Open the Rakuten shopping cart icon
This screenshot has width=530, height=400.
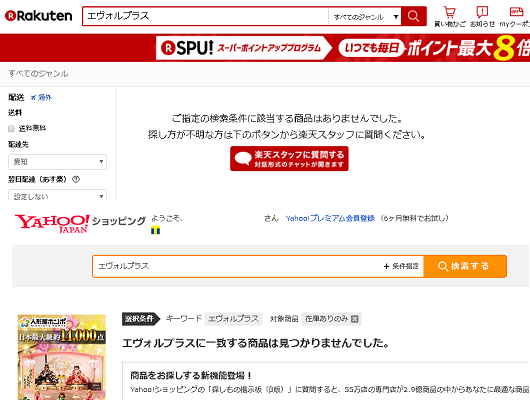[x=449, y=16]
